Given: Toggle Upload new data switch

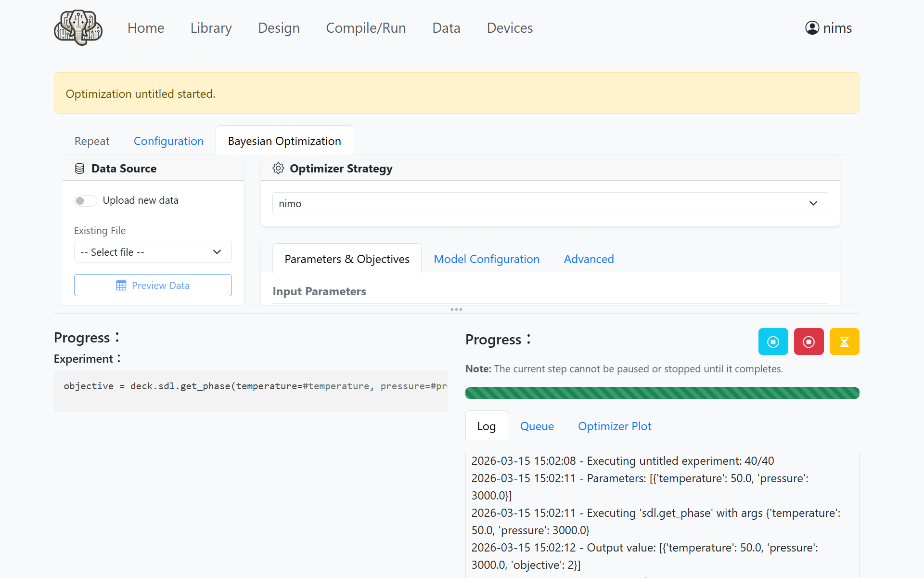Looking at the screenshot, I should [86, 200].
